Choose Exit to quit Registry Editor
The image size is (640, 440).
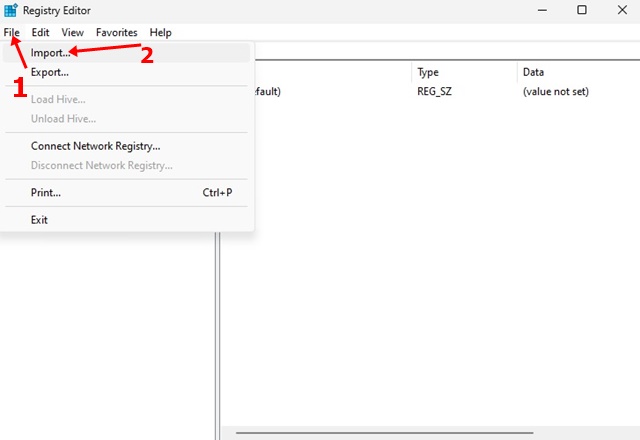coord(39,219)
